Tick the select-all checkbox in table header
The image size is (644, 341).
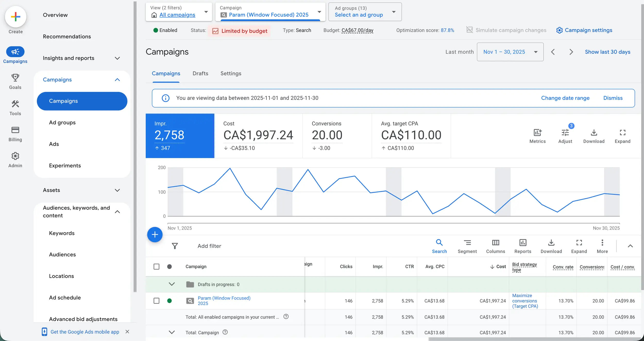click(x=156, y=266)
